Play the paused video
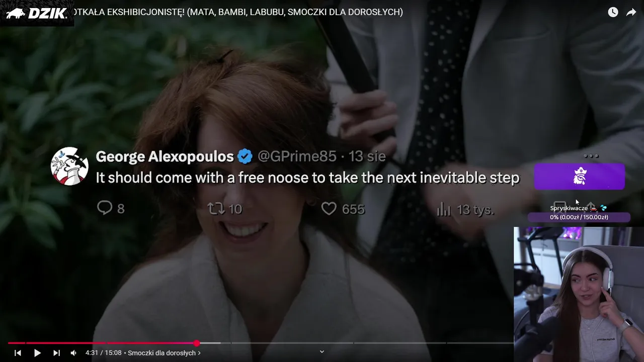The height and width of the screenshot is (362, 644). 37,353
